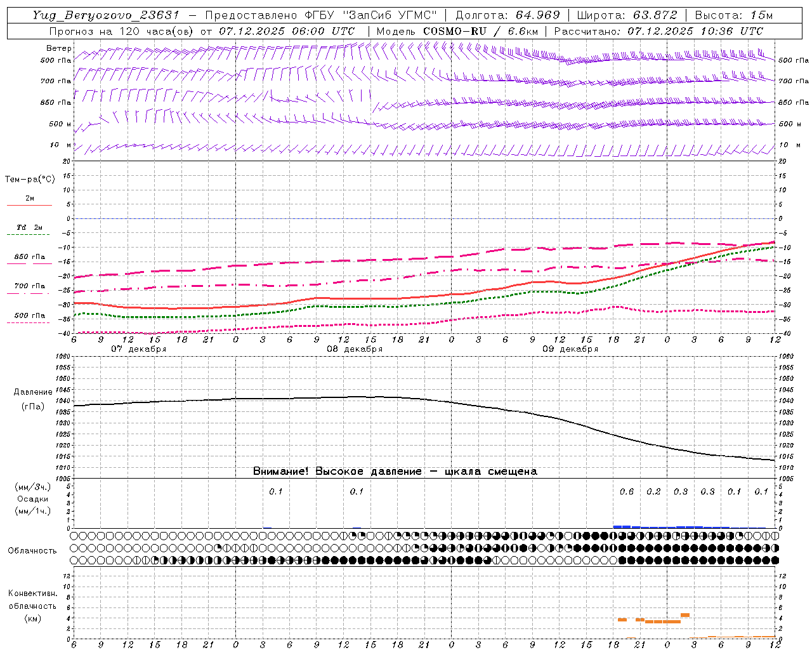
Task: Select the Осадки precipitation label
Action: [x=33, y=499]
